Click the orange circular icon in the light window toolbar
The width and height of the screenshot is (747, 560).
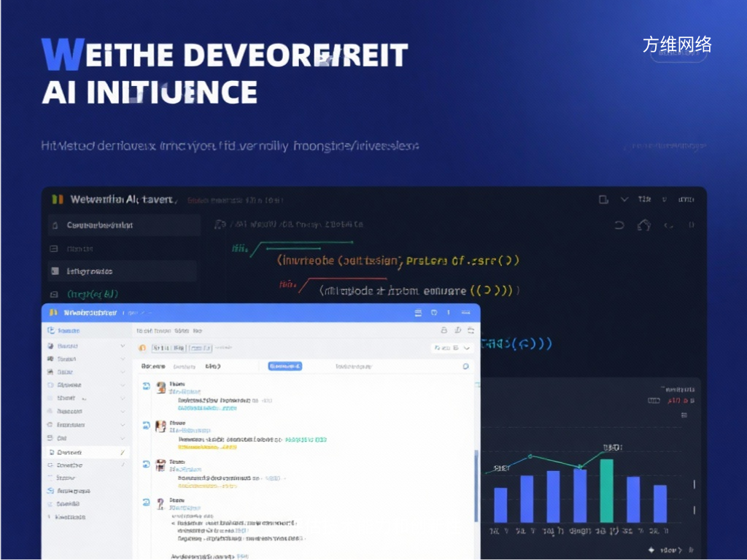(x=142, y=349)
